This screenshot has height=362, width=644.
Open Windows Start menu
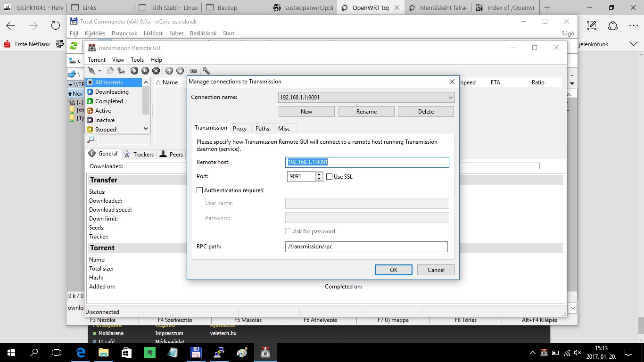pyautogui.click(x=11, y=352)
